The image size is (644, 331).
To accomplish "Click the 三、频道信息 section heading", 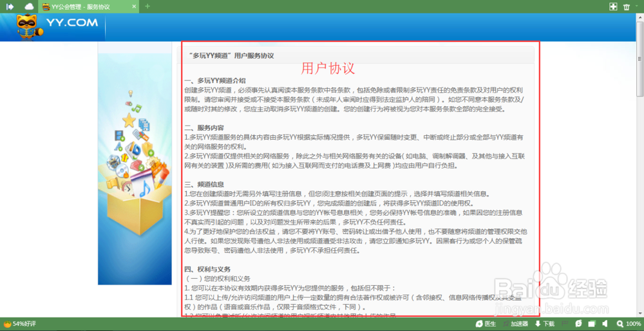I will (204, 184).
